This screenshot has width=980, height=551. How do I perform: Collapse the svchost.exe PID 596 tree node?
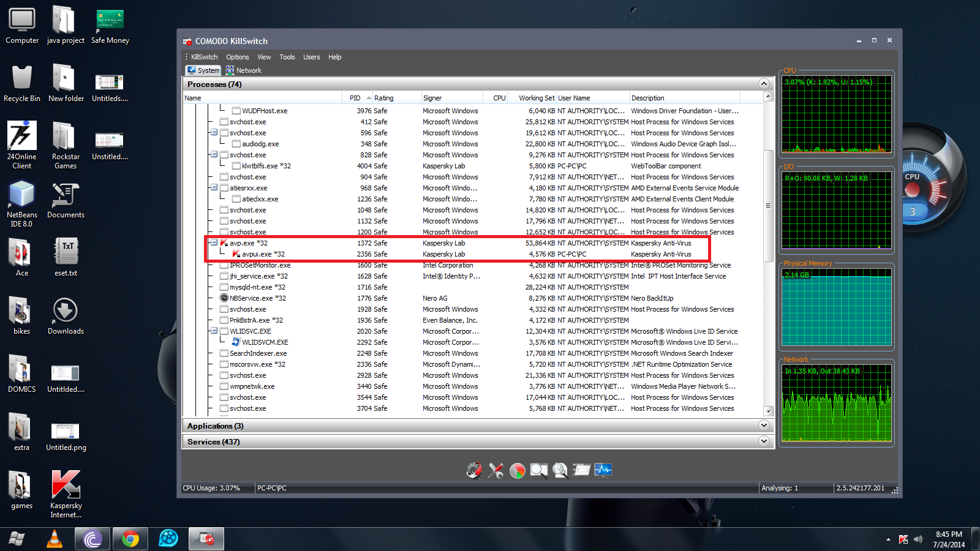214,132
